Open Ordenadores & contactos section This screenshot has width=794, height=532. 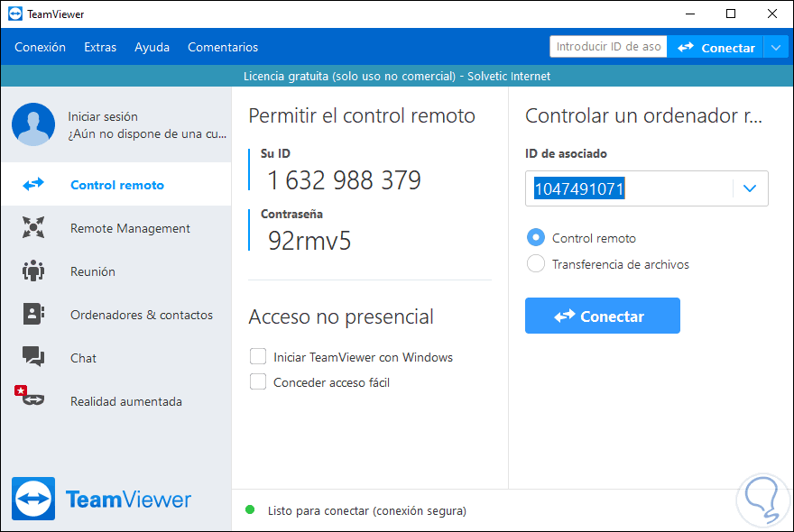point(116,315)
